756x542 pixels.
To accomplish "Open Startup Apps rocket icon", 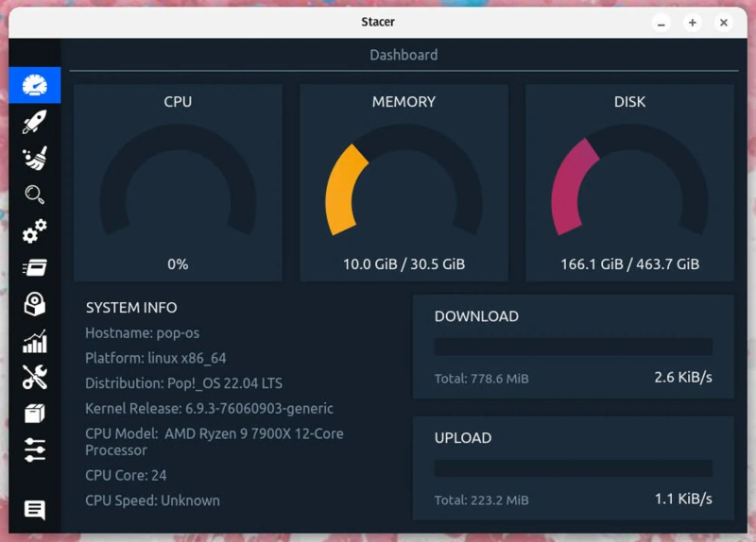I will pyautogui.click(x=35, y=122).
